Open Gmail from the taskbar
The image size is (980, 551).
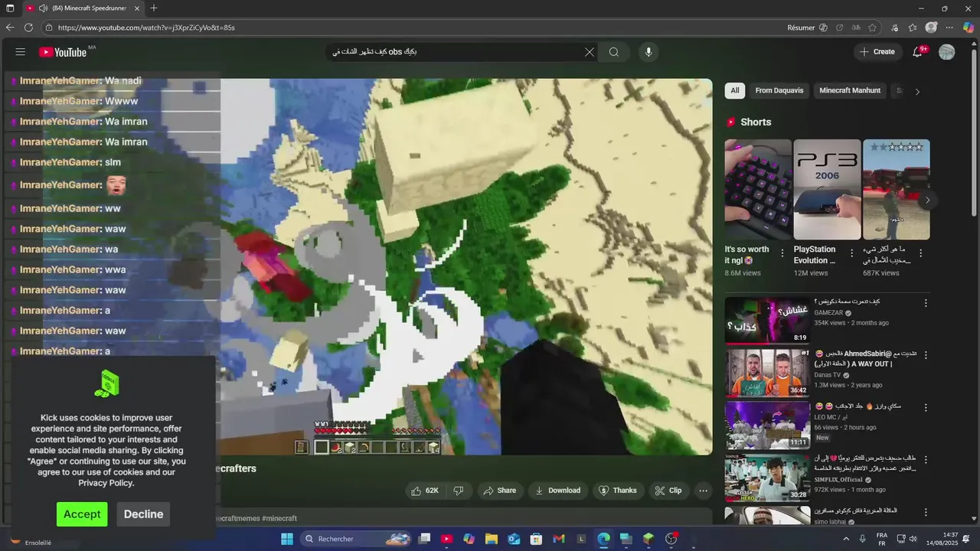click(559, 539)
